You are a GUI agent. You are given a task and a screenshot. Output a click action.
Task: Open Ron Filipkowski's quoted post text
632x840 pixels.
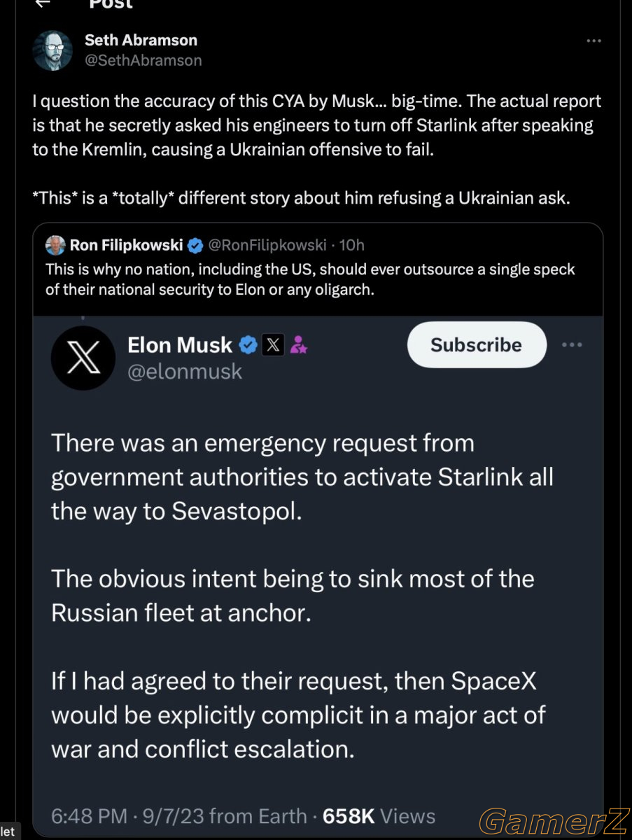(x=310, y=279)
